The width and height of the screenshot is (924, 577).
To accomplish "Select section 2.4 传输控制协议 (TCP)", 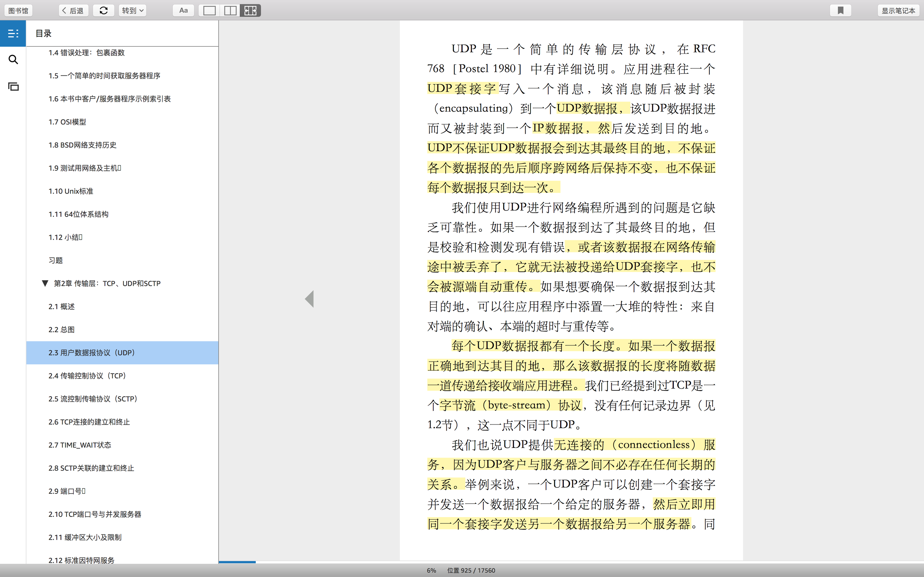I will point(87,376).
